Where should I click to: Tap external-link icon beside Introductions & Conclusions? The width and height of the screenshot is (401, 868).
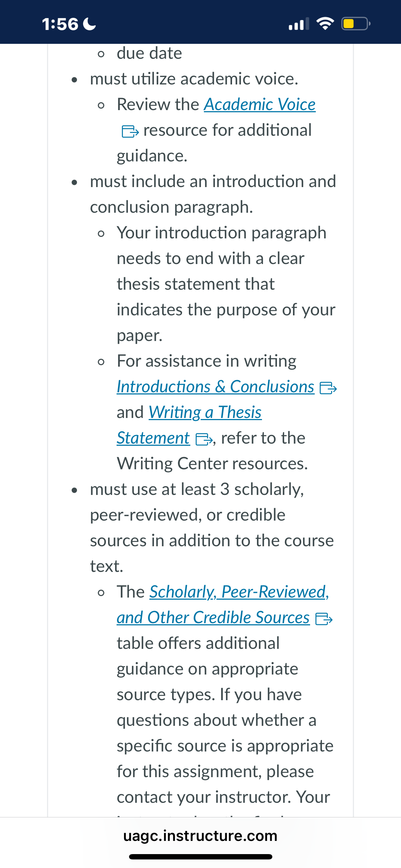pos(328,388)
